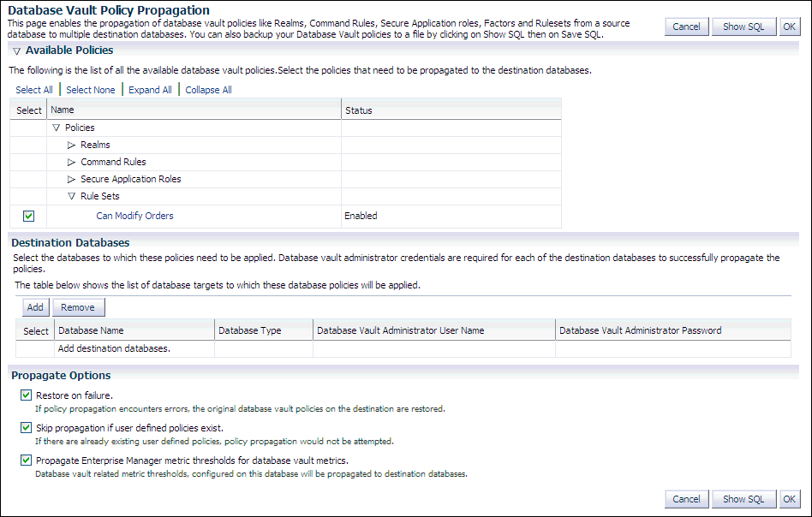Collapse the Rule Sets node
This screenshot has height=517, width=812.
(x=72, y=197)
